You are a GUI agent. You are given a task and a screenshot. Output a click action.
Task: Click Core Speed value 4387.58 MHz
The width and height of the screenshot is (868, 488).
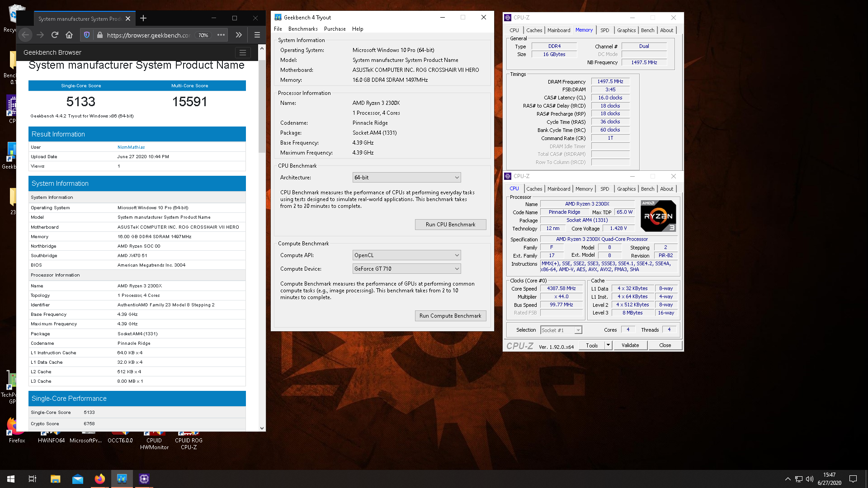[561, 288]
